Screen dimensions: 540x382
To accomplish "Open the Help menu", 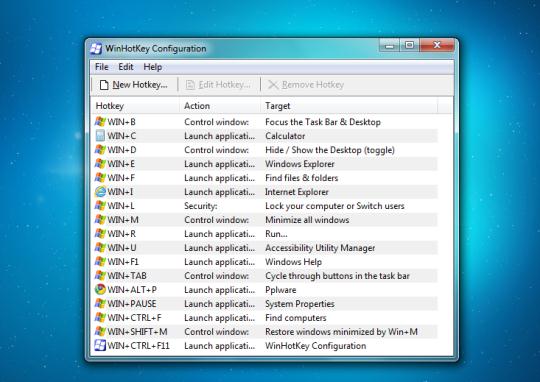I will click(153, 67).
